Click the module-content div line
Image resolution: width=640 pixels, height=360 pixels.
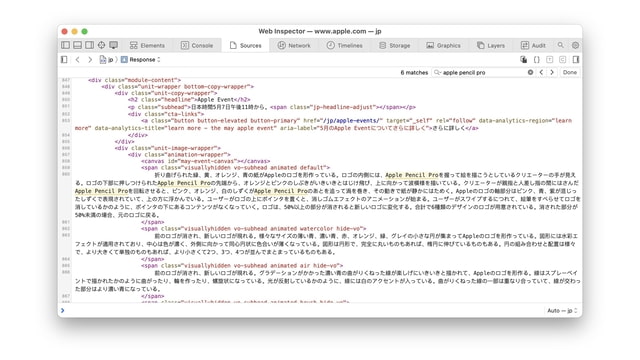click(134, 80)
